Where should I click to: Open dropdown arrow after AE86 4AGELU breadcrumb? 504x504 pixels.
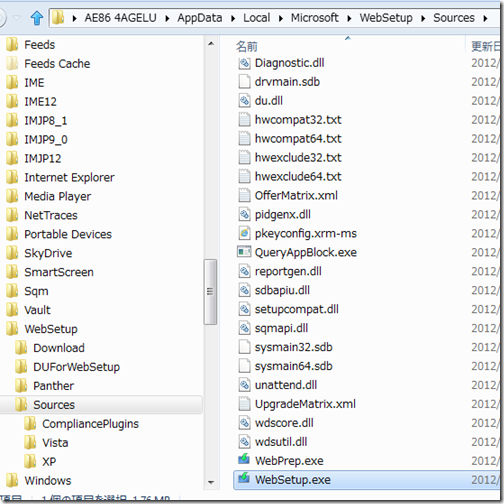click(167, 18)
